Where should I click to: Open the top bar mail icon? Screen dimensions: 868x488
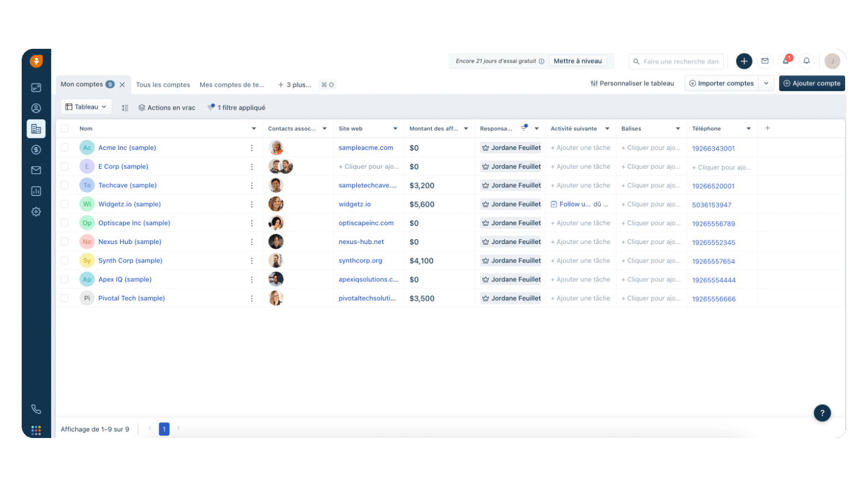[765, 61]
